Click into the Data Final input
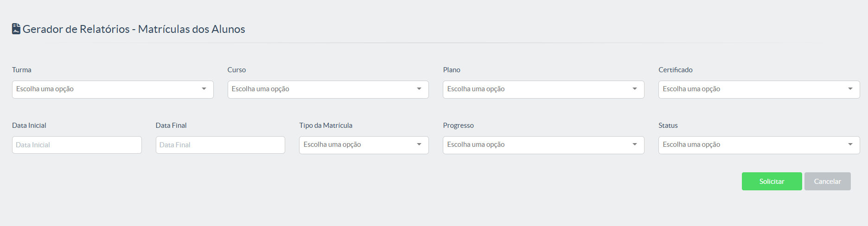This screenshot has width=868, height=226. [x=220, y=145]
